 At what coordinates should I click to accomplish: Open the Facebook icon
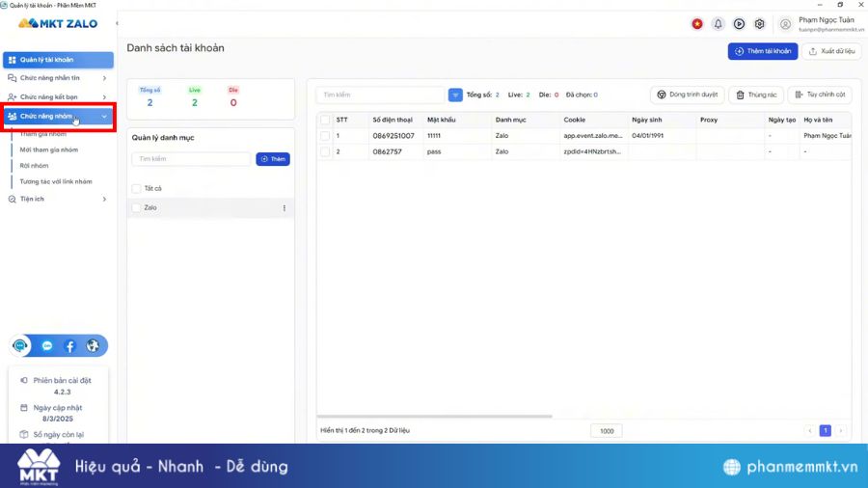(x=69, y=346)
